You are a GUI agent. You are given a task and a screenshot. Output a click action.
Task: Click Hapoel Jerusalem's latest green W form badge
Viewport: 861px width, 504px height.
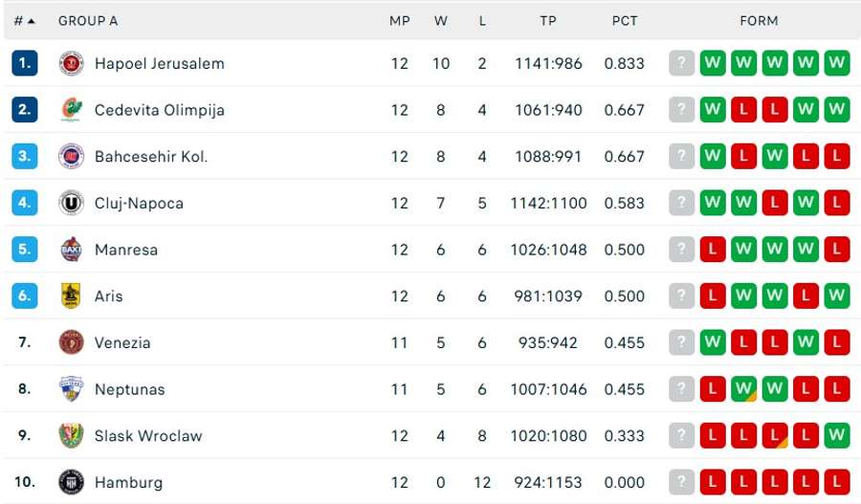[x=712, y=64]
